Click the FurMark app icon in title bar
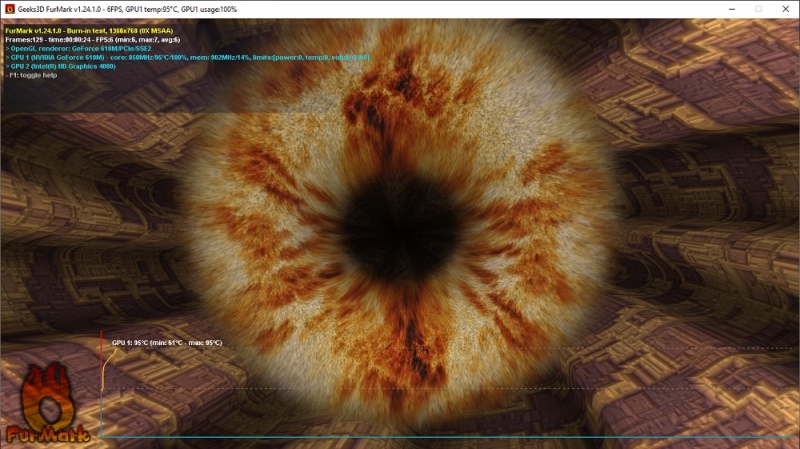 point(9,9)
